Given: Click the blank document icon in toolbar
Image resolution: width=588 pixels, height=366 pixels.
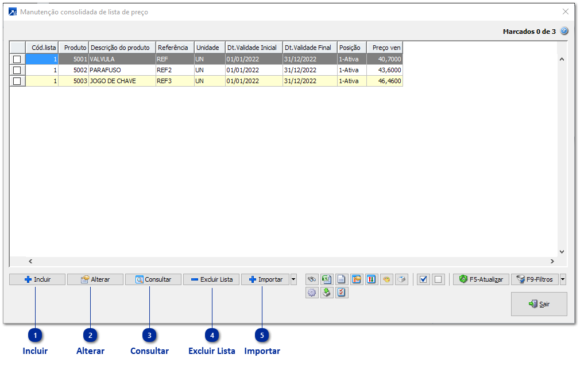Looking at the screenshot, I should click(x=342, y=279).
